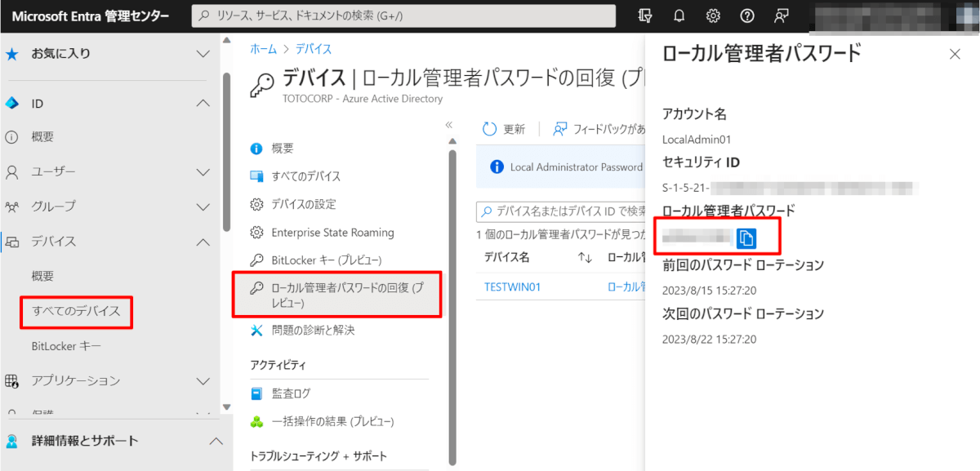Viewport: 980px width, 471px height.
Task: Open アプリケーション in left sidebar
Action: coord(75,381)
